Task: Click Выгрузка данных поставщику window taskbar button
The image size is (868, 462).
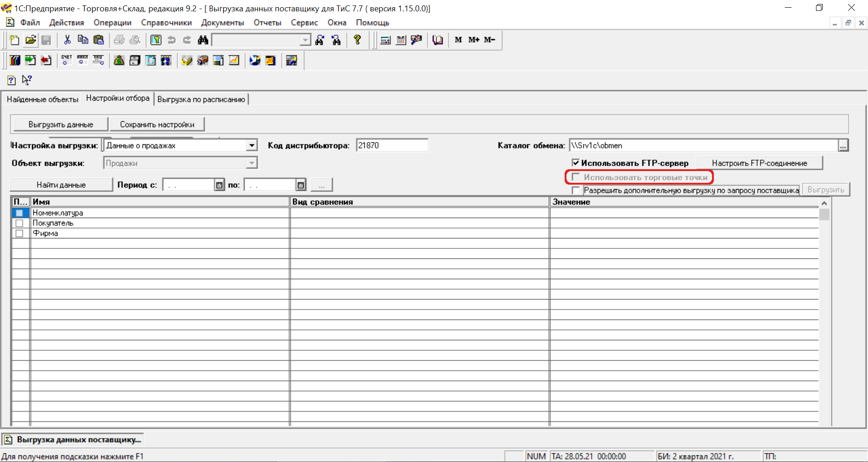Action: [73, 439]
